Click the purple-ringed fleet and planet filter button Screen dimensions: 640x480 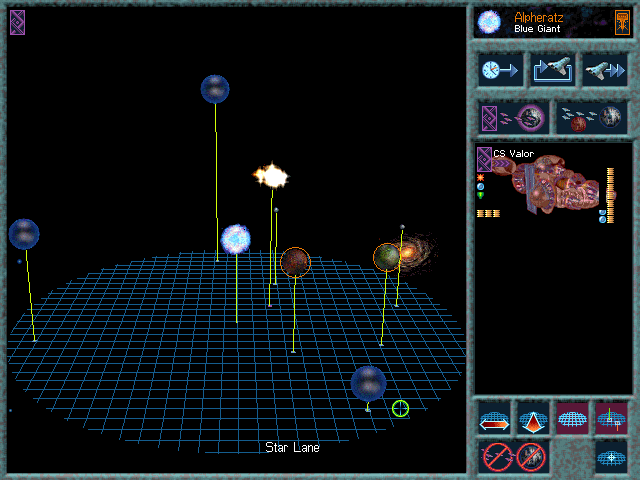(x=513, y=118)
